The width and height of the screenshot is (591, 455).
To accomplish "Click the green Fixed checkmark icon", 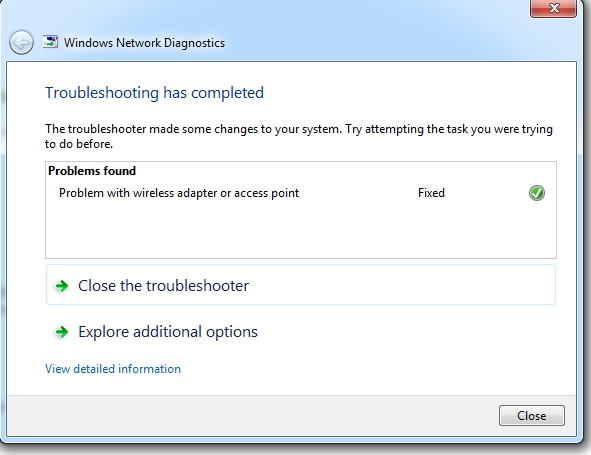I will point(536,193).
